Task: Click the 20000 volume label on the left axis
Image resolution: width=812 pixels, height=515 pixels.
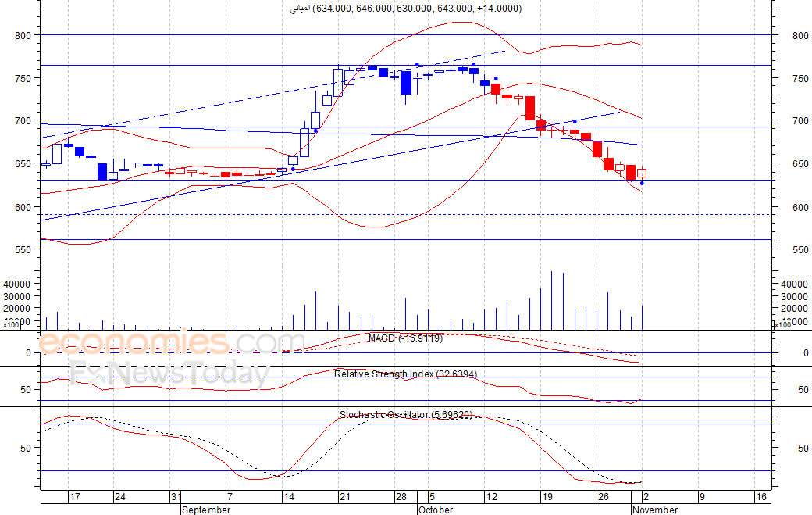Action: [17, 308]
